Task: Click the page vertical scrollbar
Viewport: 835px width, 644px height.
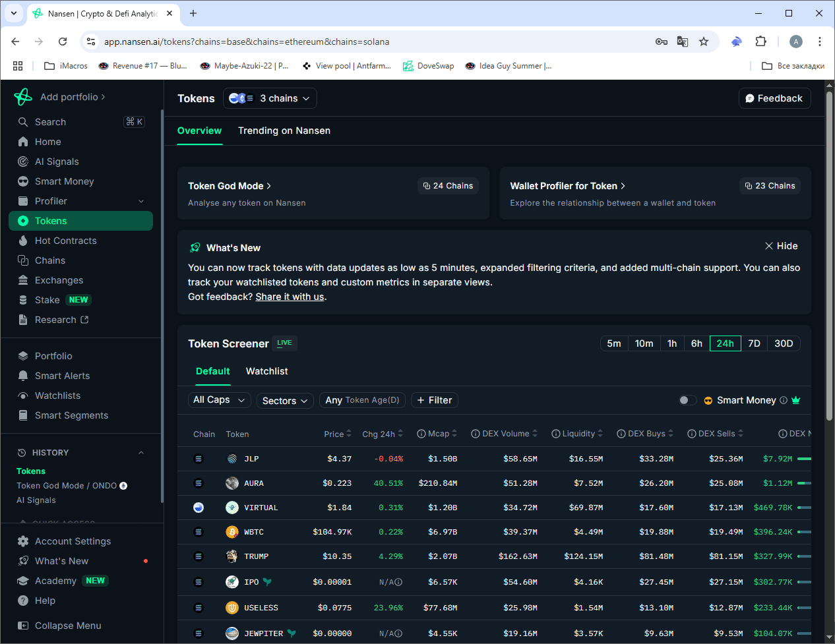Action: tap(830, 257)
